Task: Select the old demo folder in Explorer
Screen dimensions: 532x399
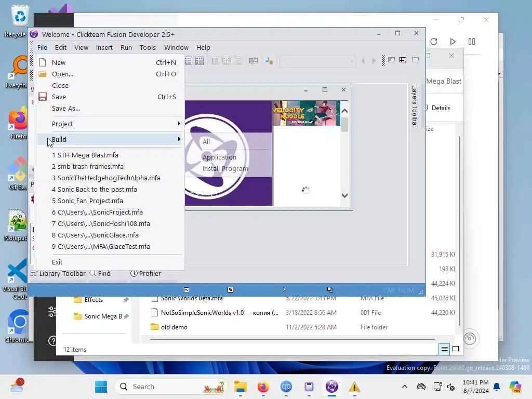Action: pos(174,327)
